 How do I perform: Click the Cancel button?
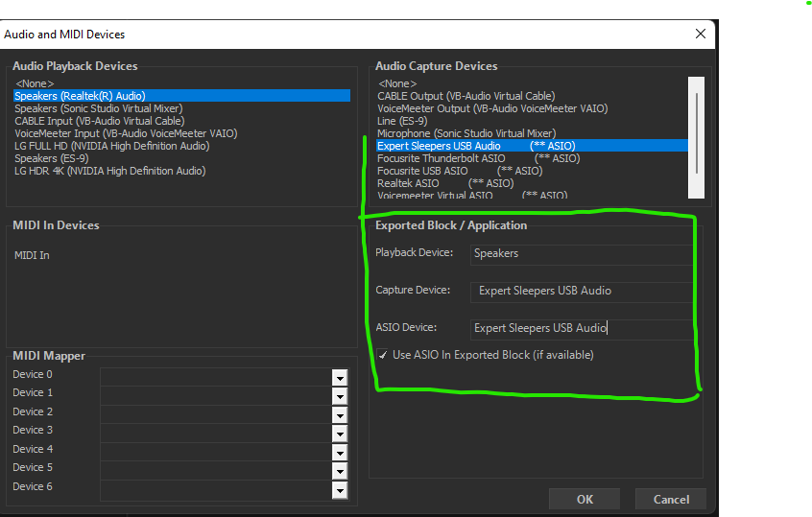(x=671, y=500)
